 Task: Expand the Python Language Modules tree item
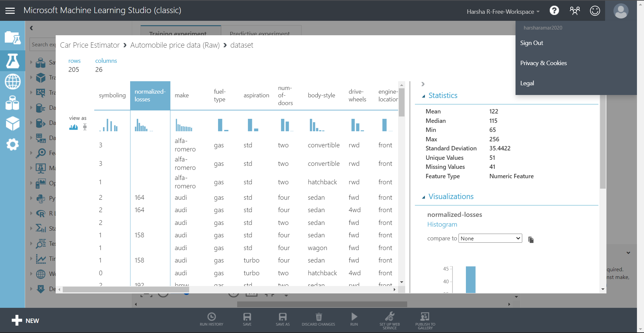[x=31, y=198]
